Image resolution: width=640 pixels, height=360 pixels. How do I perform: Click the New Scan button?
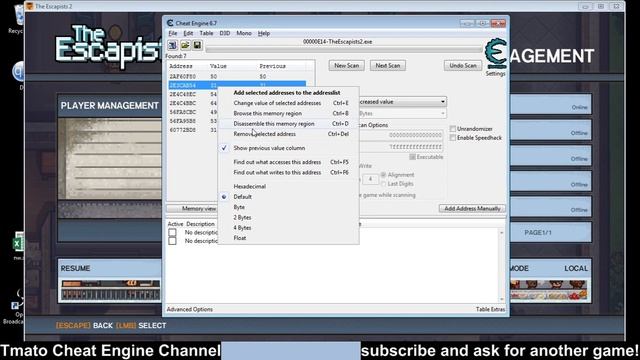click(347, 66)
